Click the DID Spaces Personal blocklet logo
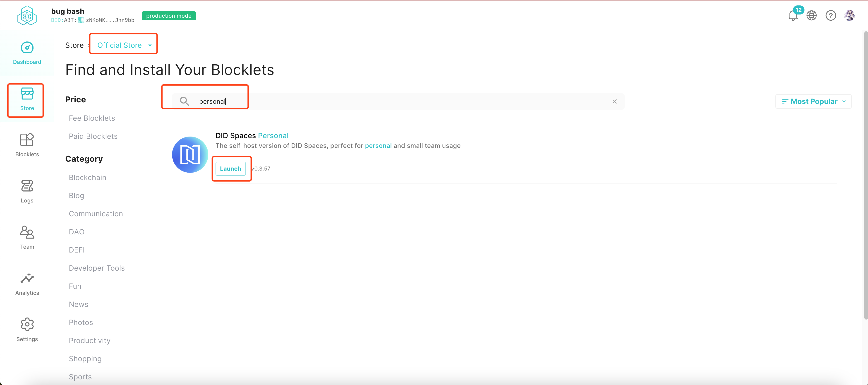The image size is (868, 385). (190, 155)
